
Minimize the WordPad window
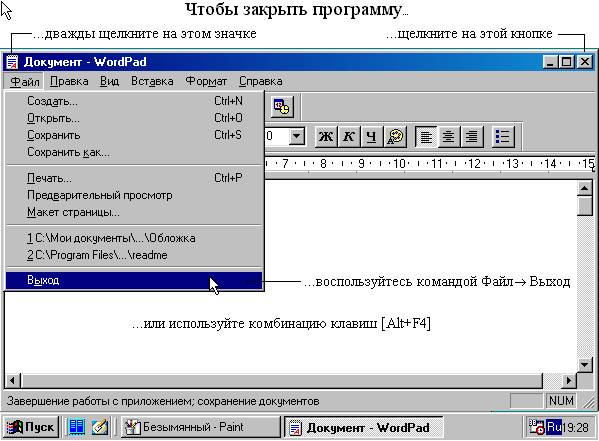click(550, 62)
